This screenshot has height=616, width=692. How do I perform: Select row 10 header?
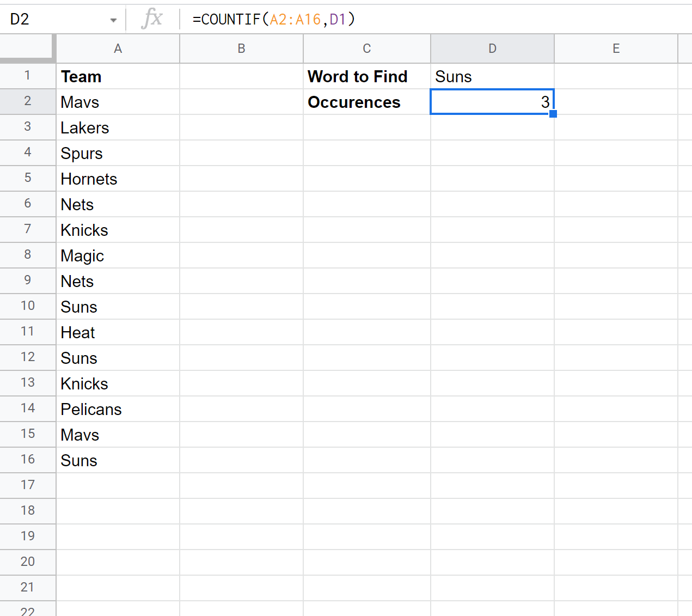(x=28, y=306)
